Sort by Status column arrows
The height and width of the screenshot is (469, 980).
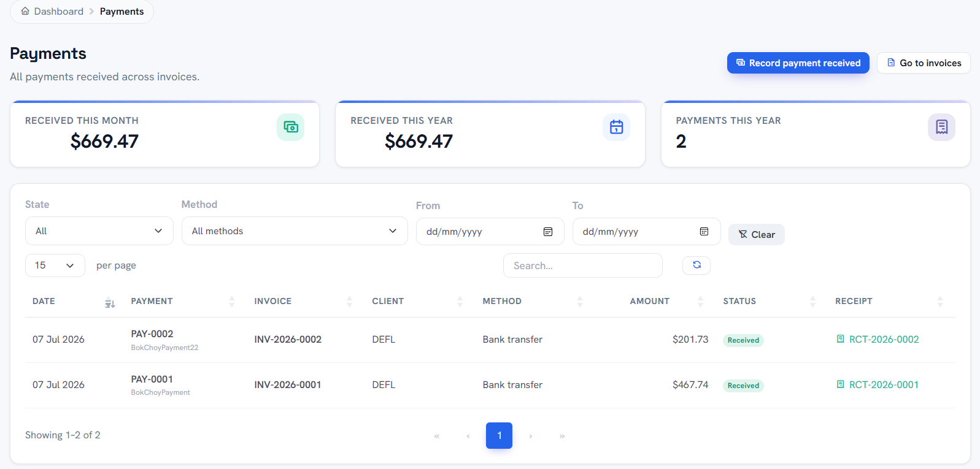(813, 301)
